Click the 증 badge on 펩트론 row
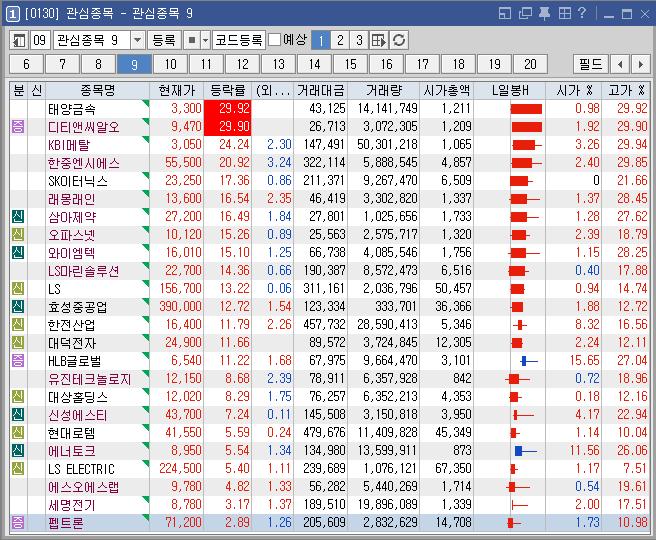The height and width of the screenshot is (540, 656). tap(18, 522)
